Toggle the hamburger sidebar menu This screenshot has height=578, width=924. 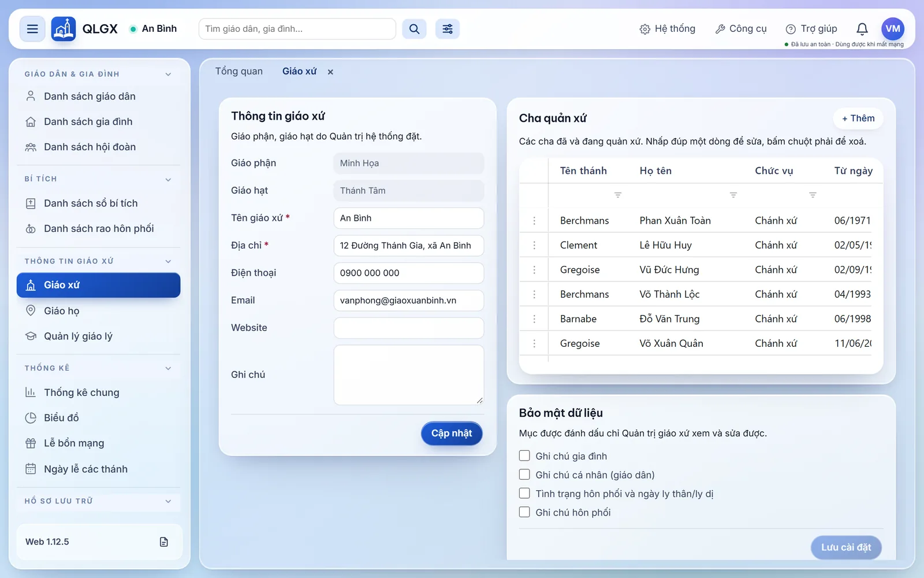[32, 29]
